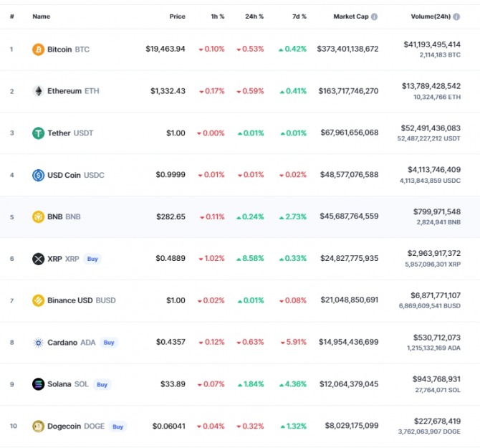Viewport: 480px width, 448px height.
Task: Sort table by the Price column header
Action: pos(177,16)
